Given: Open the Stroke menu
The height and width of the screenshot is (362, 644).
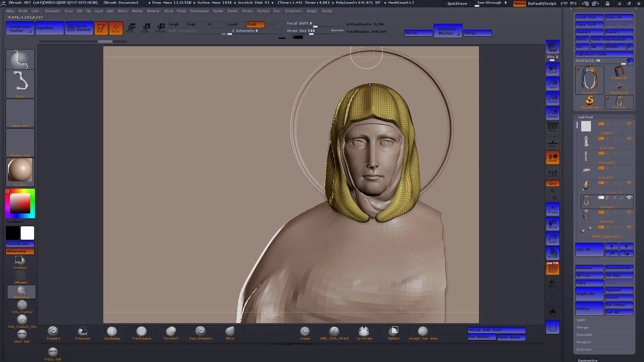Looking at the screenshot, I should point(247,11).
